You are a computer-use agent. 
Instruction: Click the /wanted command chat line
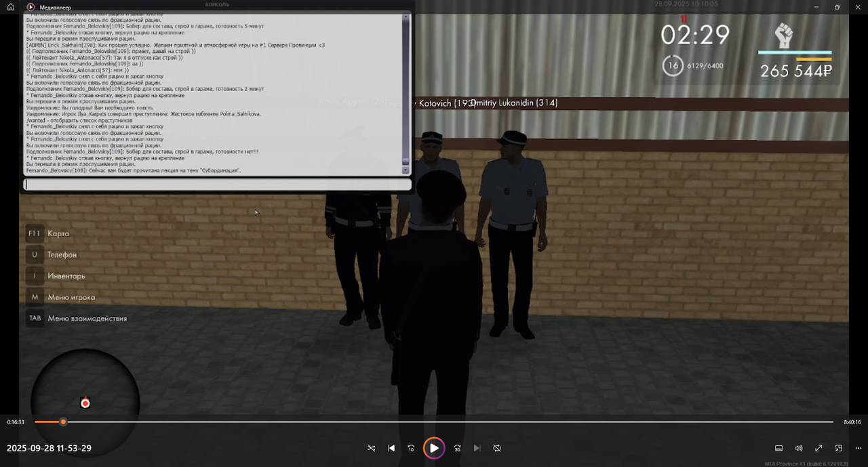(x=80, y=120)
